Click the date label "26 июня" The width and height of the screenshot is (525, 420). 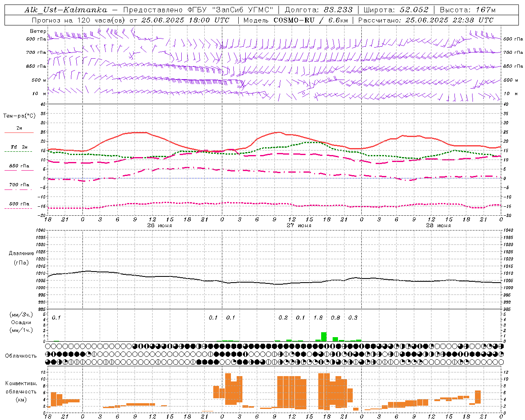click(x=160, y=225)
